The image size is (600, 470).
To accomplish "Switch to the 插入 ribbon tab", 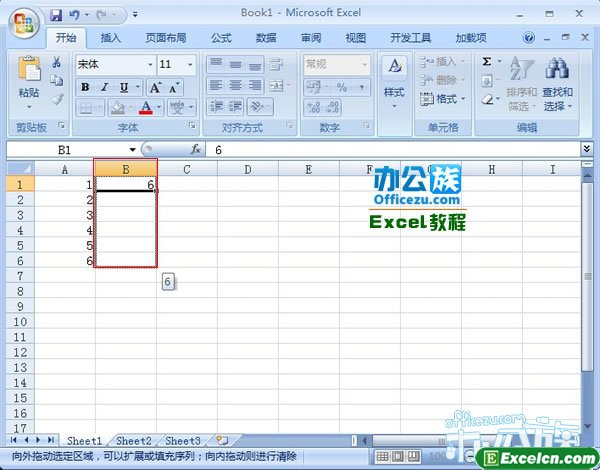I will click(111, 38).
